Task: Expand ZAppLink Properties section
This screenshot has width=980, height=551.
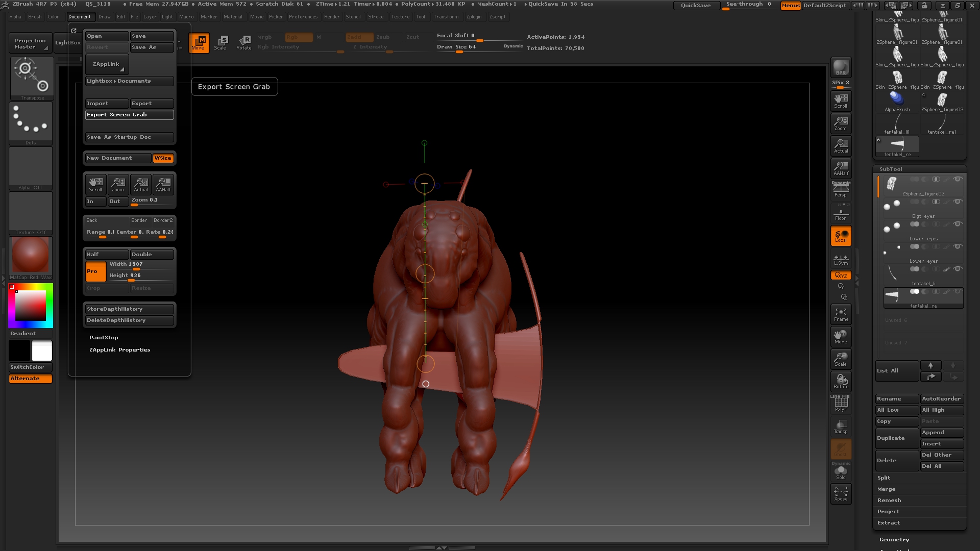Action: 120,350
